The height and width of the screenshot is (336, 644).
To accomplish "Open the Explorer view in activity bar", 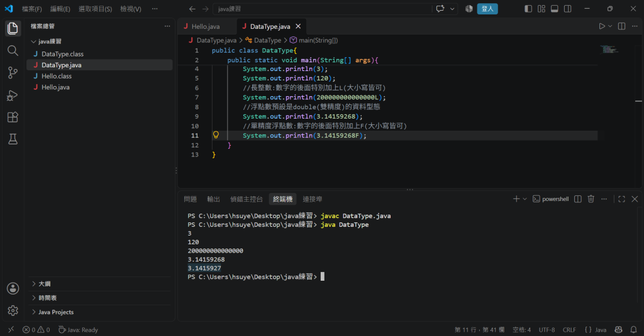I will 13,28.
